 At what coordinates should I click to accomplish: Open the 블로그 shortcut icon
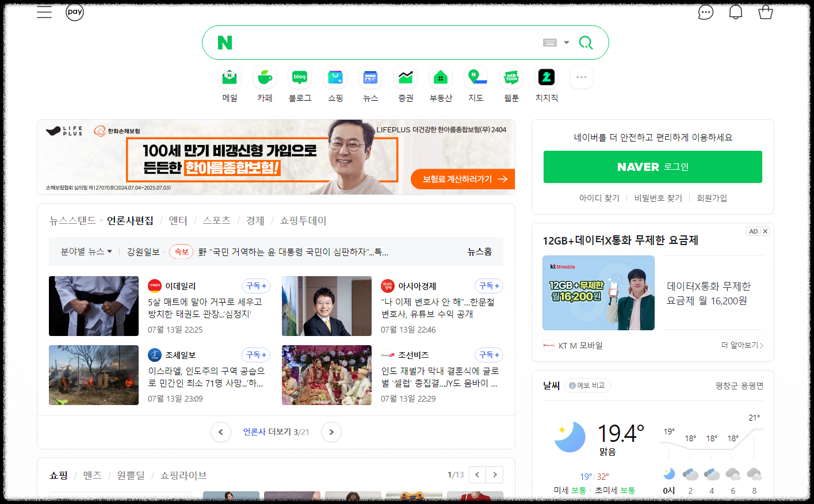[300, 77]
